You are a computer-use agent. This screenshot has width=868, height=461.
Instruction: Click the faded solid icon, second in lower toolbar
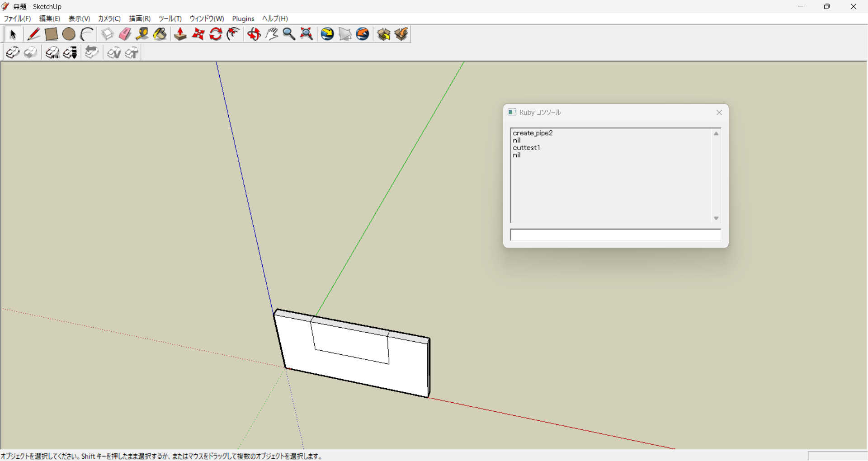click(30, 53)
